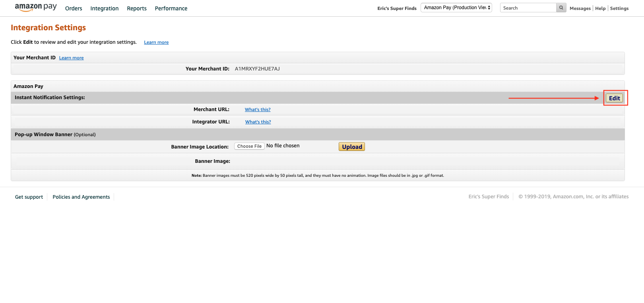Click the footer copyright text
Viewport: 644px width, 303px height.
tap(573, 197)
